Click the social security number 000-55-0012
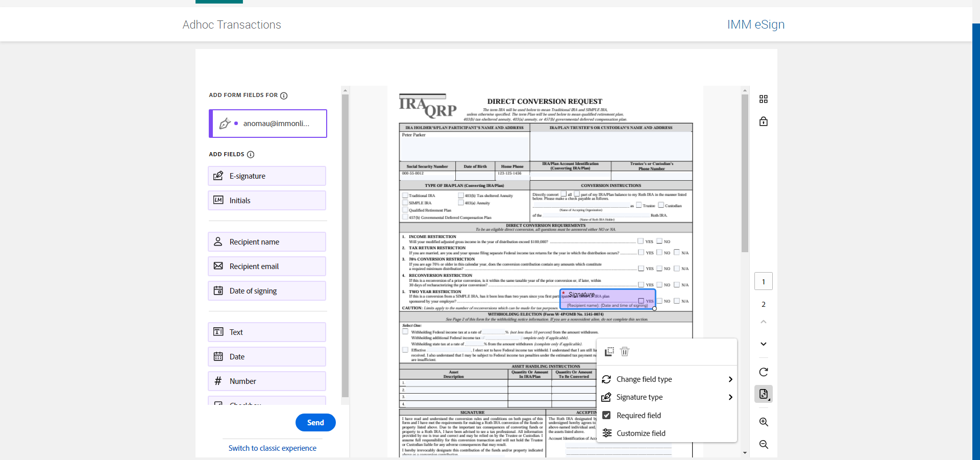Viewport: 980px width, 460px height. pyautogui.click(x=412, y=173)
